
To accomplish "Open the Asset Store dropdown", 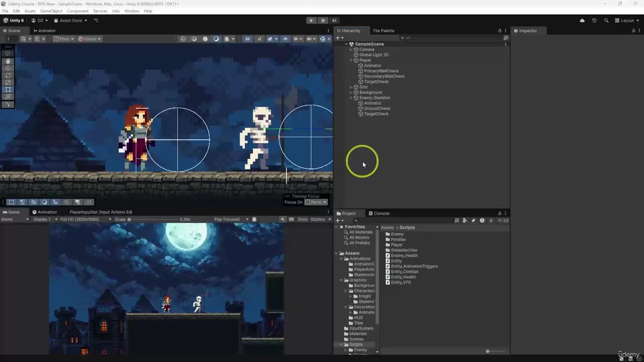I will (70, 21).
